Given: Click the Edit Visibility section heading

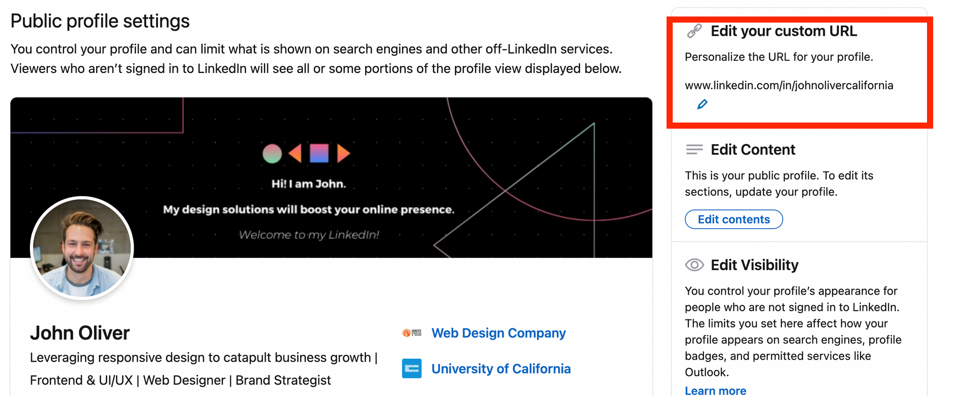Looking at the screenshot, I should tap(755, 265).
